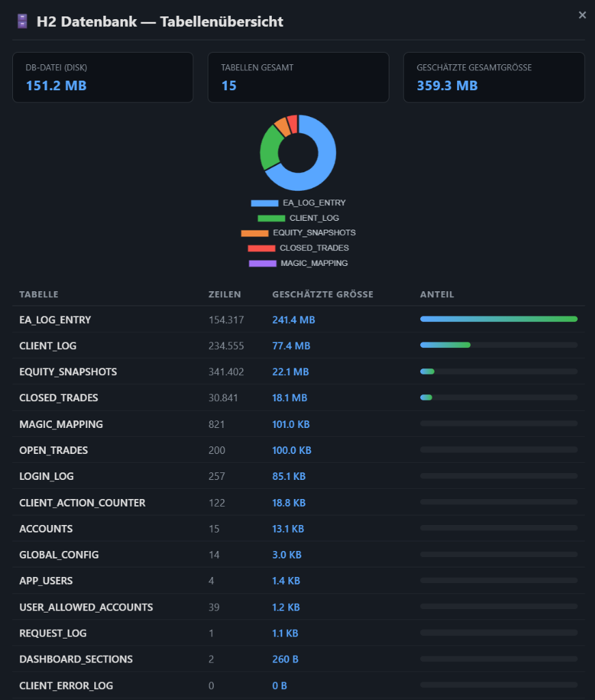The width and height of the screenshot is (595, 700).
Task: Click the EA_LOG_ENTRY share progress bar
Action: (499, 319)
